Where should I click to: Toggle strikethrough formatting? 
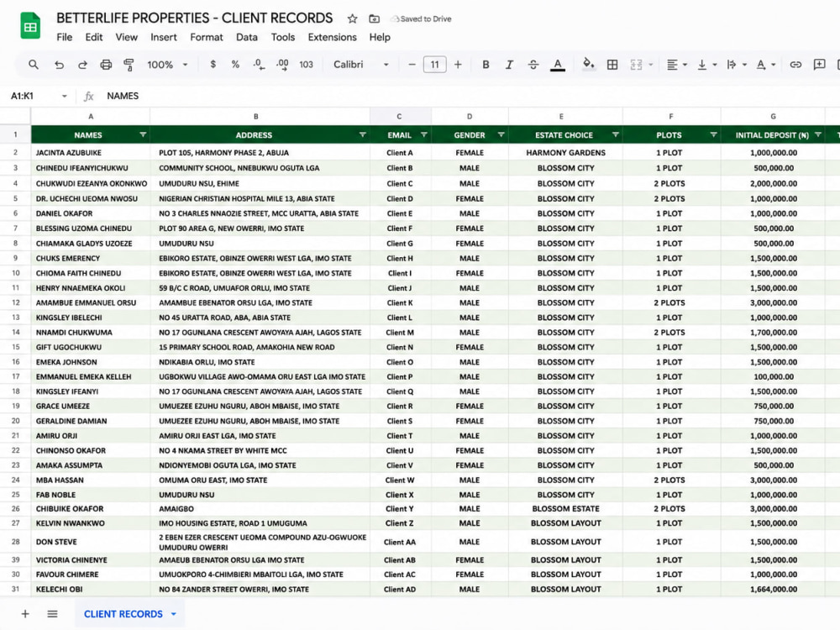pyautogui.click(x=533, y=65)
